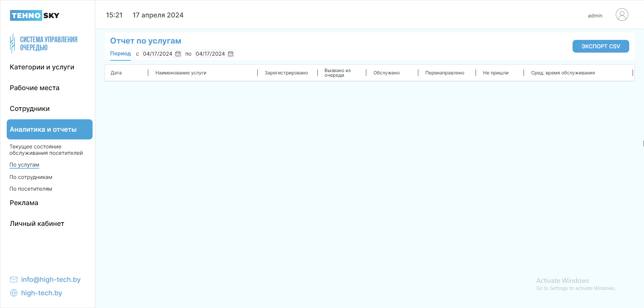644x308 pixels.
Task: Click the globe website icon
Action: [14, 293]
